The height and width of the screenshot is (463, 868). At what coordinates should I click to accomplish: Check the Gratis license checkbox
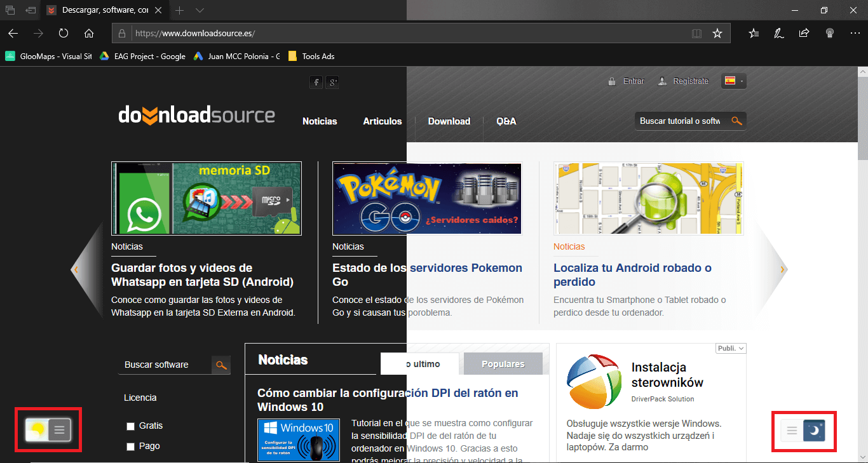pyautogui.click(x=131, y=426)
